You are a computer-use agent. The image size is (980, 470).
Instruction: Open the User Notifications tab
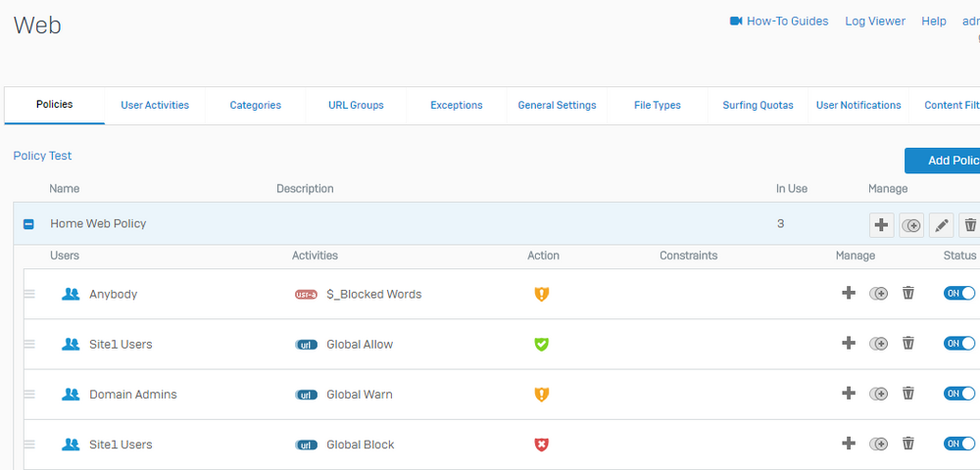[x=858, y=105]
